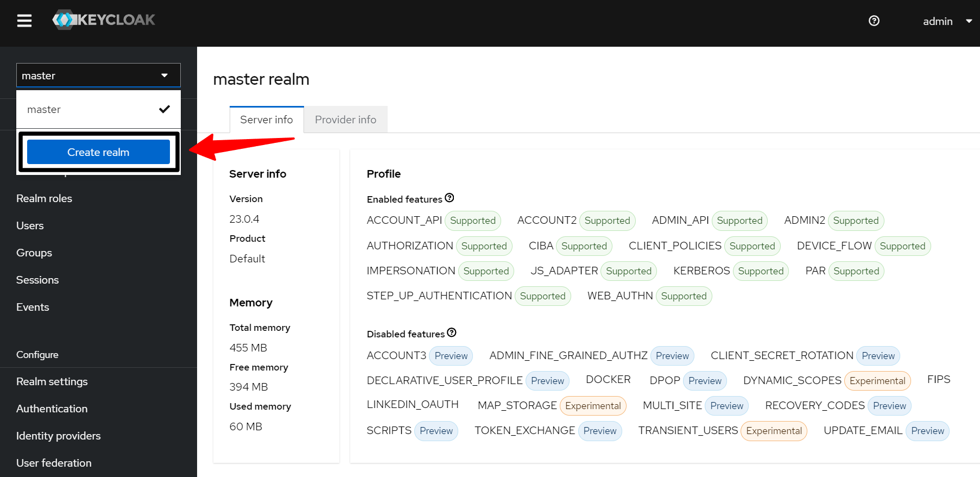
Task: Click Preview badge next to TOKEN_EXCHANGE
Action: coord(600,431)
